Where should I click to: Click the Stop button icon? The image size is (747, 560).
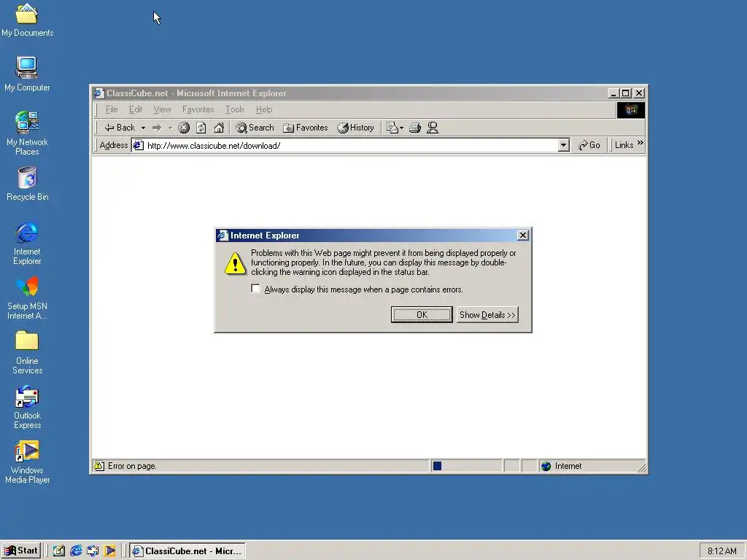(x=184, y=128)
